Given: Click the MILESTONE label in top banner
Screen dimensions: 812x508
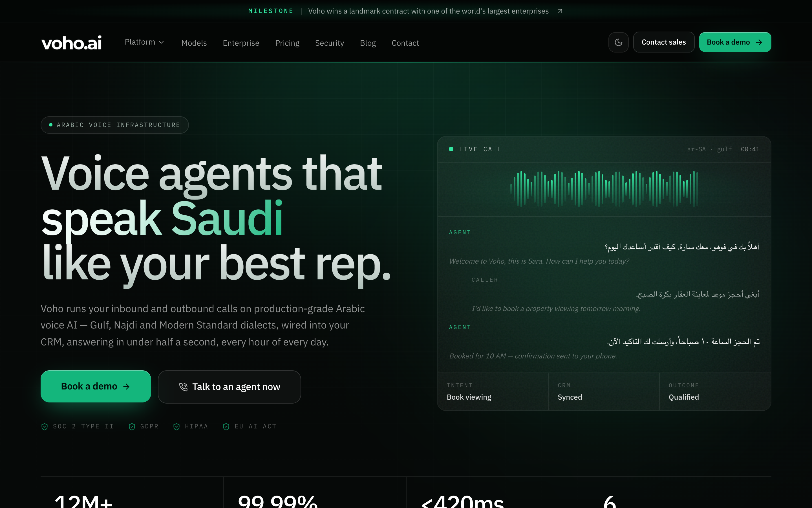Looking at the screenshot, I should (x=271, y=11).
